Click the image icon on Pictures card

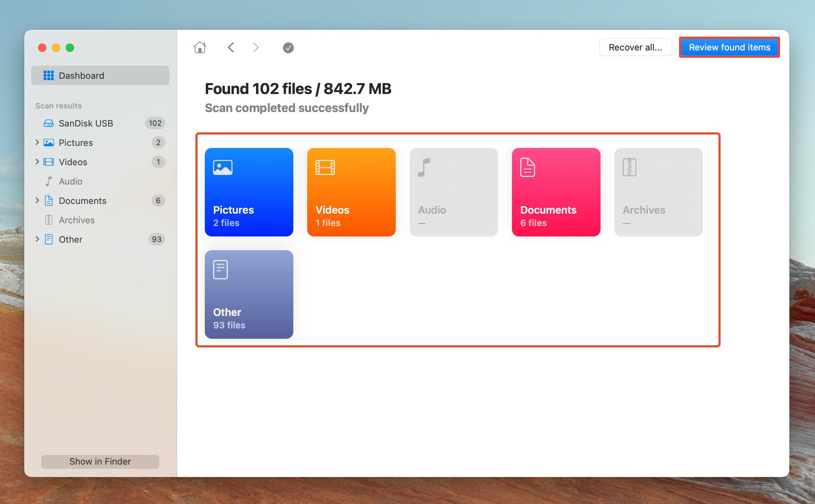223,168
